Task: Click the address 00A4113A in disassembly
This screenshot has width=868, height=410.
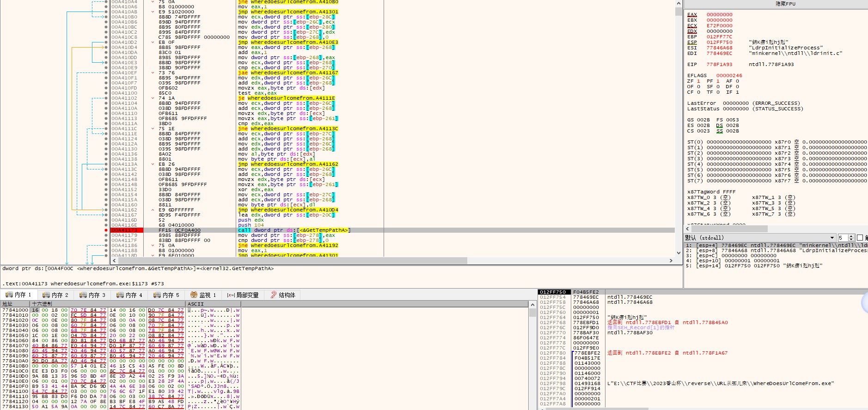Action: [124, 164]
